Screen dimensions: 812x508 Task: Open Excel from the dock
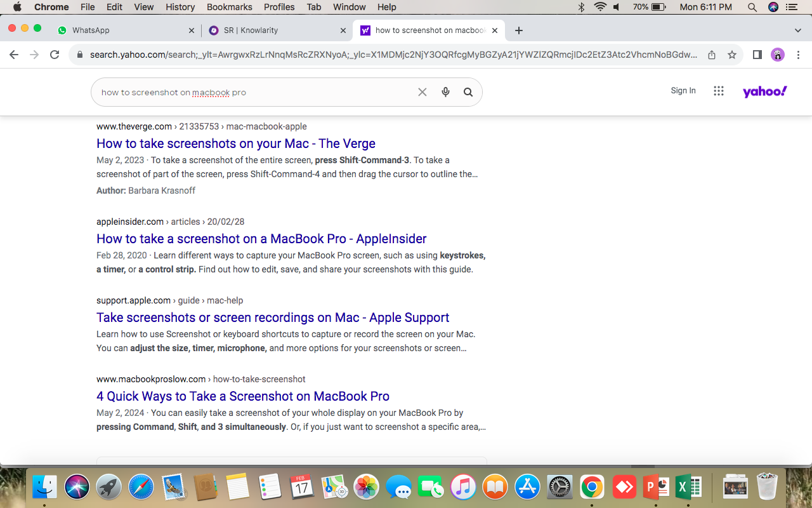coord(688,487)
